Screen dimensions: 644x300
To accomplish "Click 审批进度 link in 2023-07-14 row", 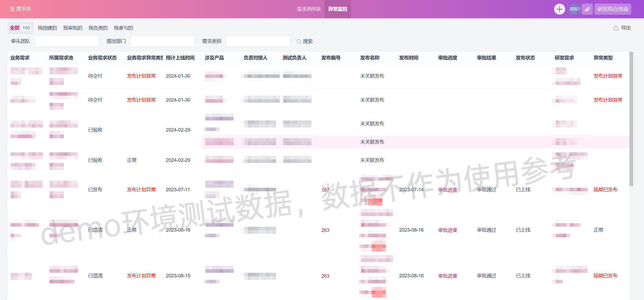I will [447, 190].
